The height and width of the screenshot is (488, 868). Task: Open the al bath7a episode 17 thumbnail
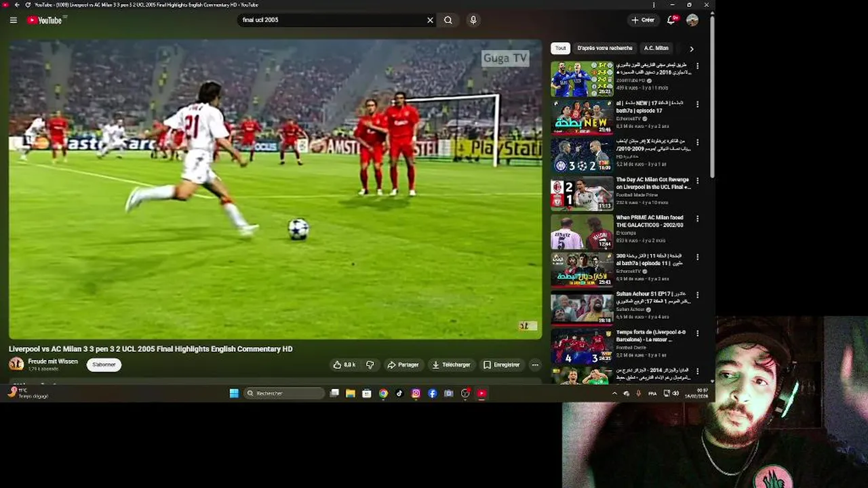tap(582, 117)
